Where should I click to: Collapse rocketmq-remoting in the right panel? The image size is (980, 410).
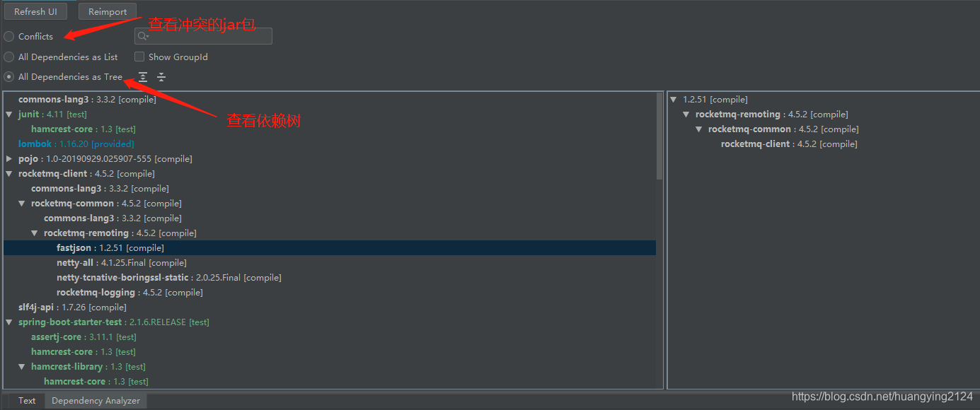(x=685, y=114)
